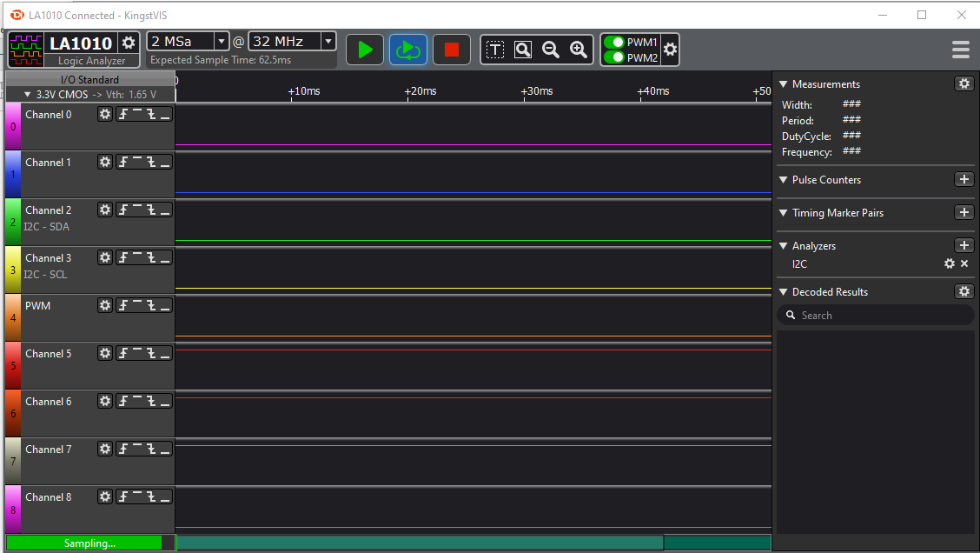
Task: Collapse the 3.3V CMOS I/O Standard header
Action: pyautogui.click(x=29, y=94)
